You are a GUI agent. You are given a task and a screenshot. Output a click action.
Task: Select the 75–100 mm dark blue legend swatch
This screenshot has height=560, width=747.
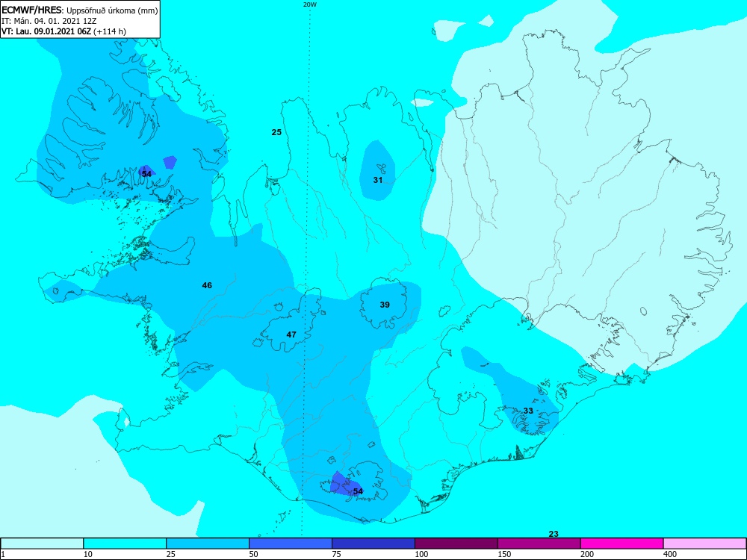click(x=373, y=544)
